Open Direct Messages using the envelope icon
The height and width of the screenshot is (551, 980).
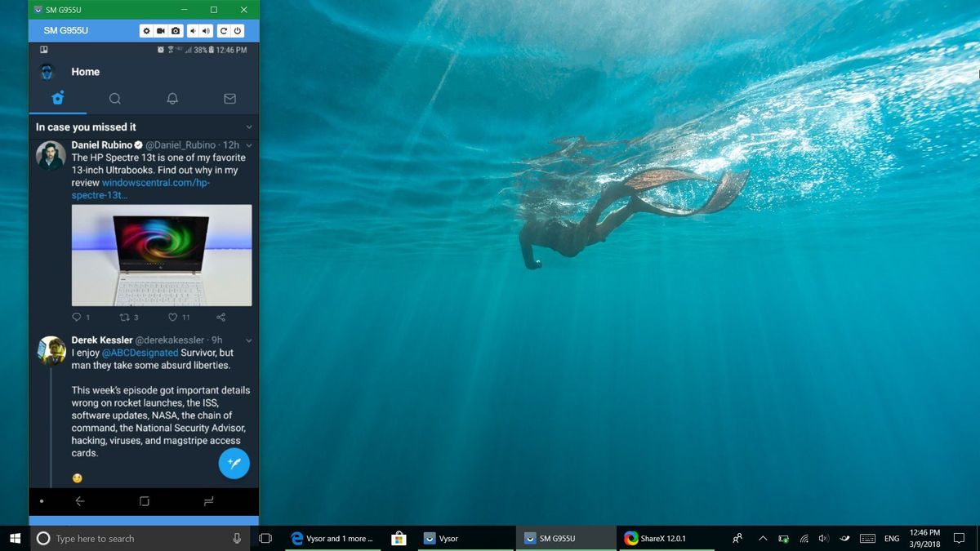click(x=229, y=98)
